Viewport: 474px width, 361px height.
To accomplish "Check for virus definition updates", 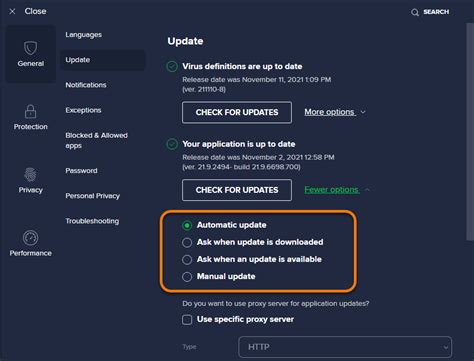I will pyautogui.click(x=237, y=112).
